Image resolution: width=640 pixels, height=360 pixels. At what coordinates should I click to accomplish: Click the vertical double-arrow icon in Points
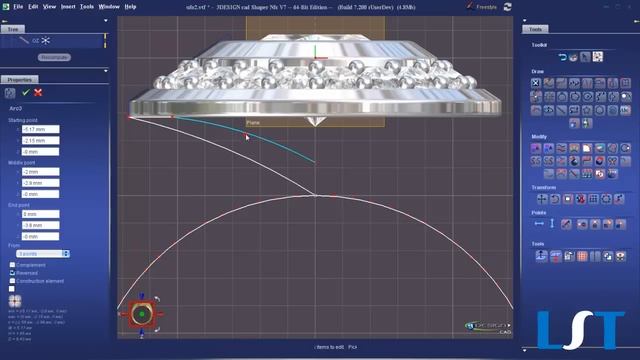point(552,224)
